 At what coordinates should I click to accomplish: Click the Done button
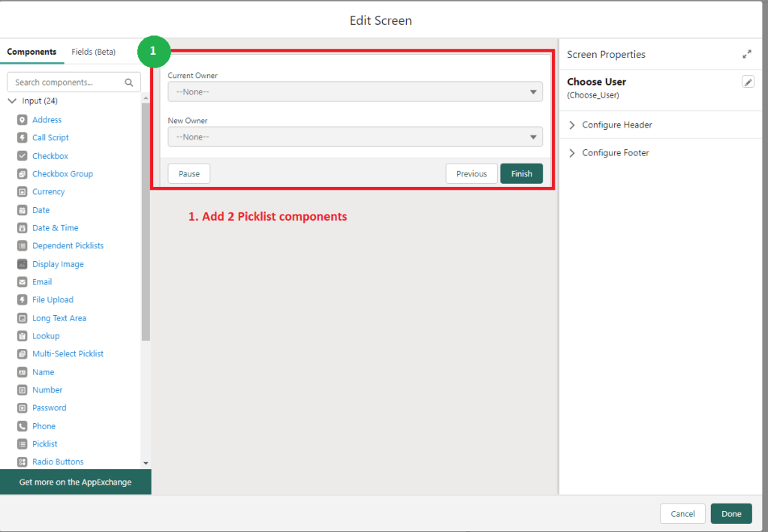coord(730,514)
